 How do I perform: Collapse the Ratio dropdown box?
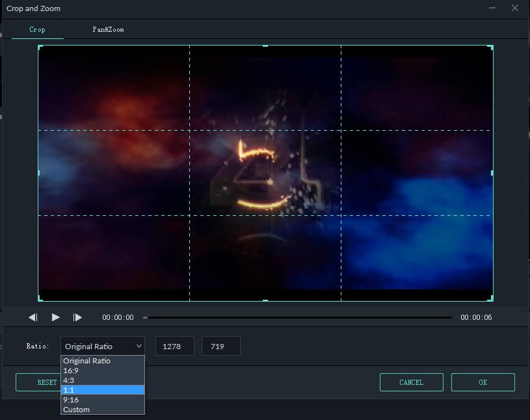click(x=103, y=347)
